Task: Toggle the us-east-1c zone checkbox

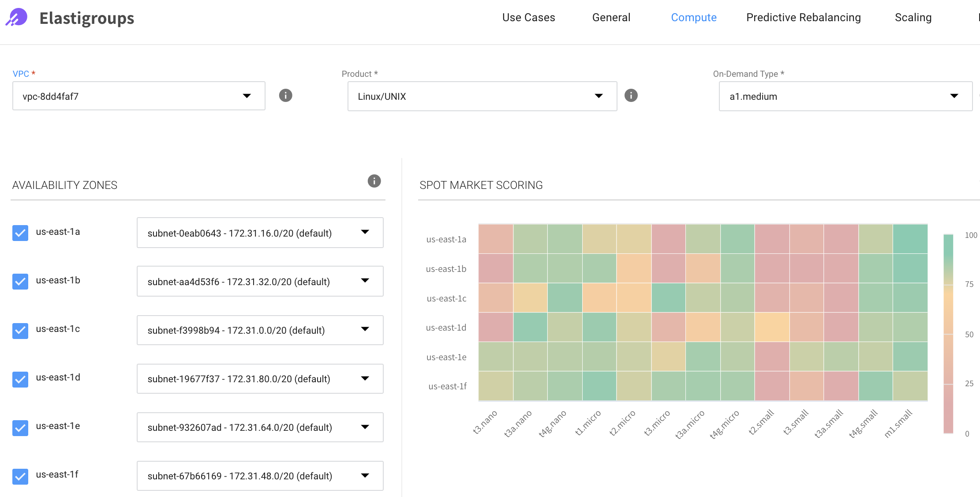Action: coord(20,330)
